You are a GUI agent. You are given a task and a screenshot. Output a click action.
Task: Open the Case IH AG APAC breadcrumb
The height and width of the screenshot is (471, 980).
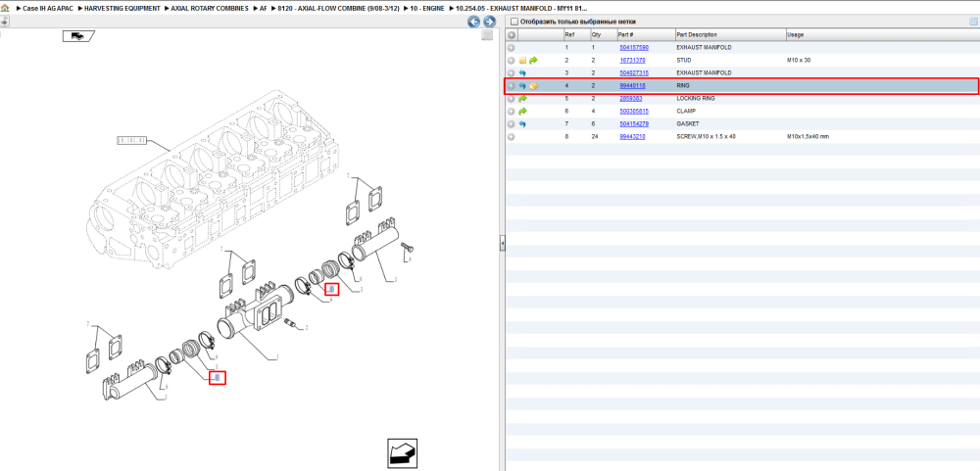coord(49,9)
